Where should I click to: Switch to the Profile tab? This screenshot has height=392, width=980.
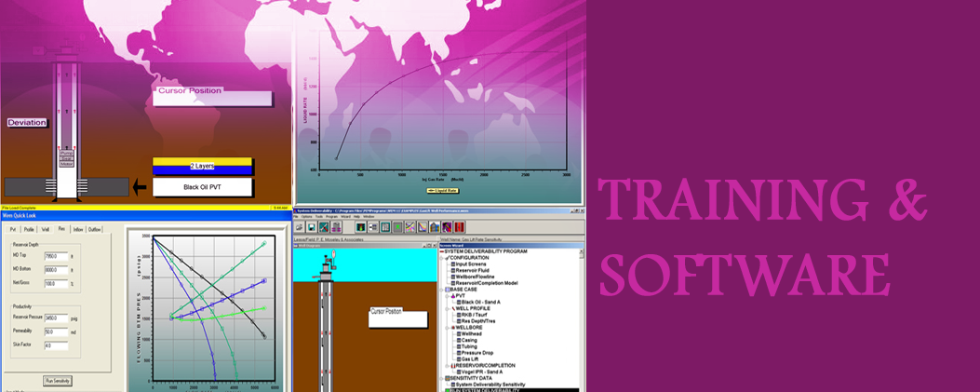point(29,229)
